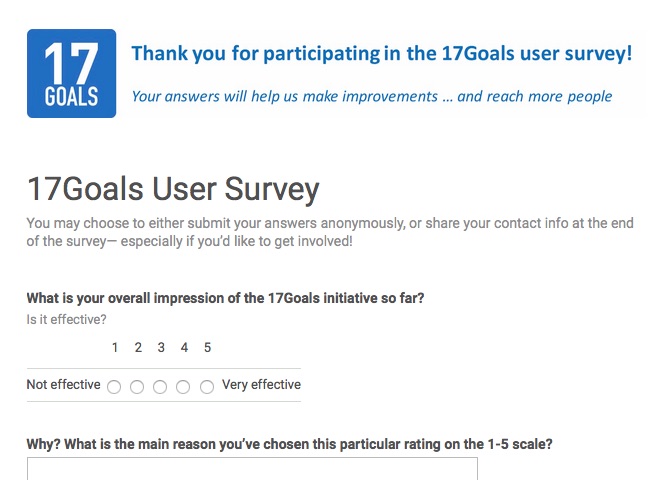
Task: Click the italic 'Your answers will help us' tagline
Action: click(372, 96)
